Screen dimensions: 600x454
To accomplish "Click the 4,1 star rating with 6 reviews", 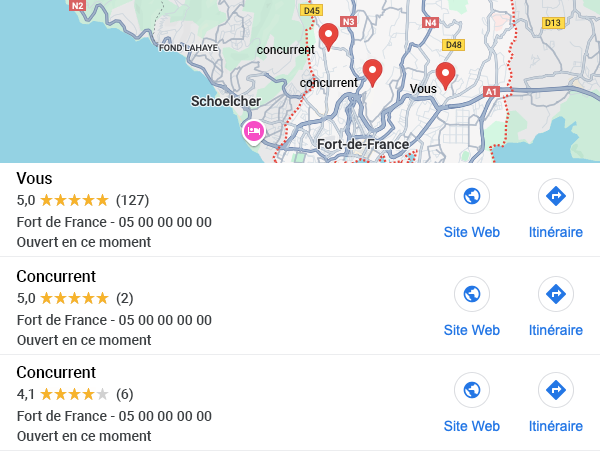I will tap(74, 394).
